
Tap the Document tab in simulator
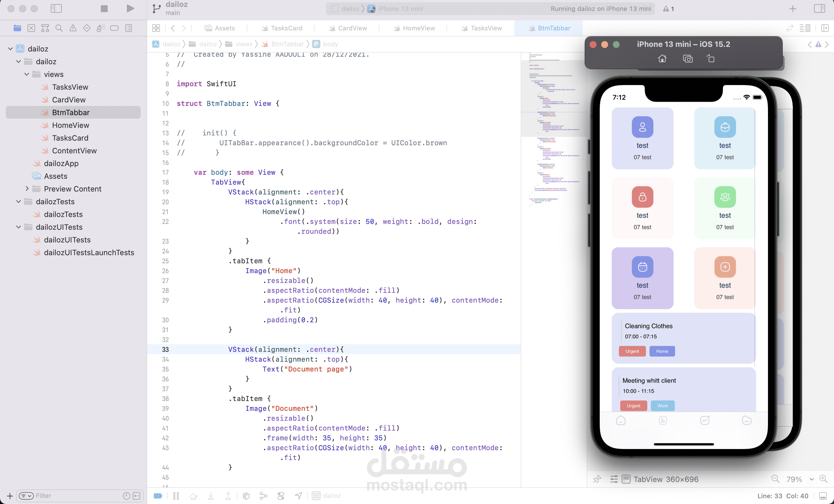[663, 420]
